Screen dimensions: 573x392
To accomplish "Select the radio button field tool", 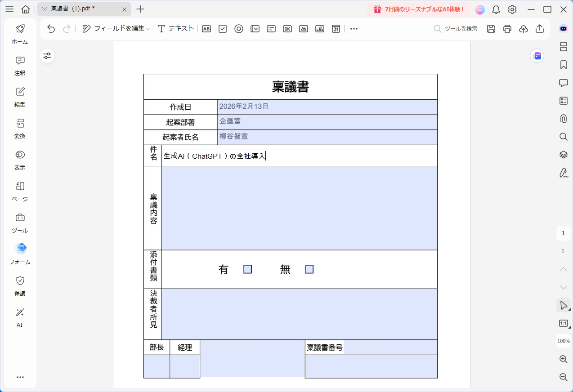I will [x=239, y=28].
